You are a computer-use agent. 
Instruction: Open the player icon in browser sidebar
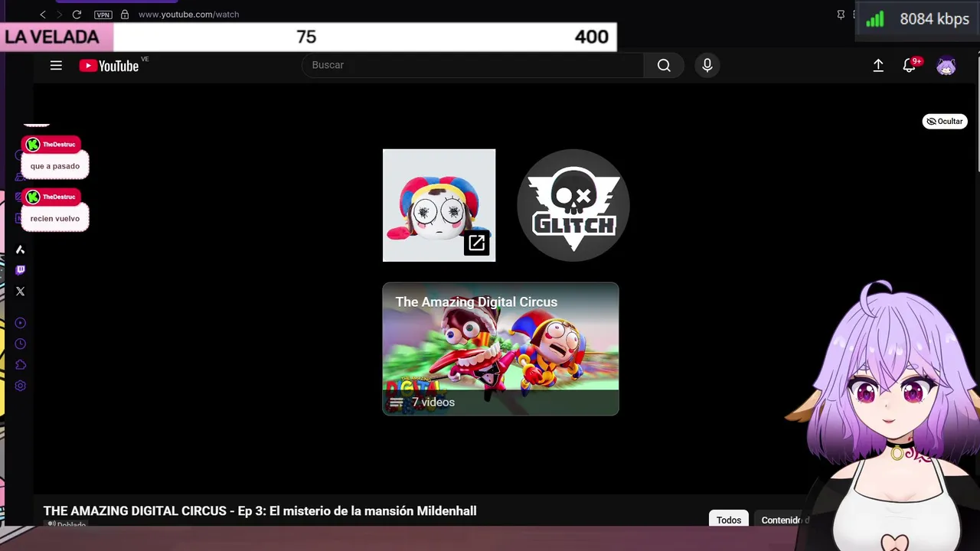coord(21,323)
